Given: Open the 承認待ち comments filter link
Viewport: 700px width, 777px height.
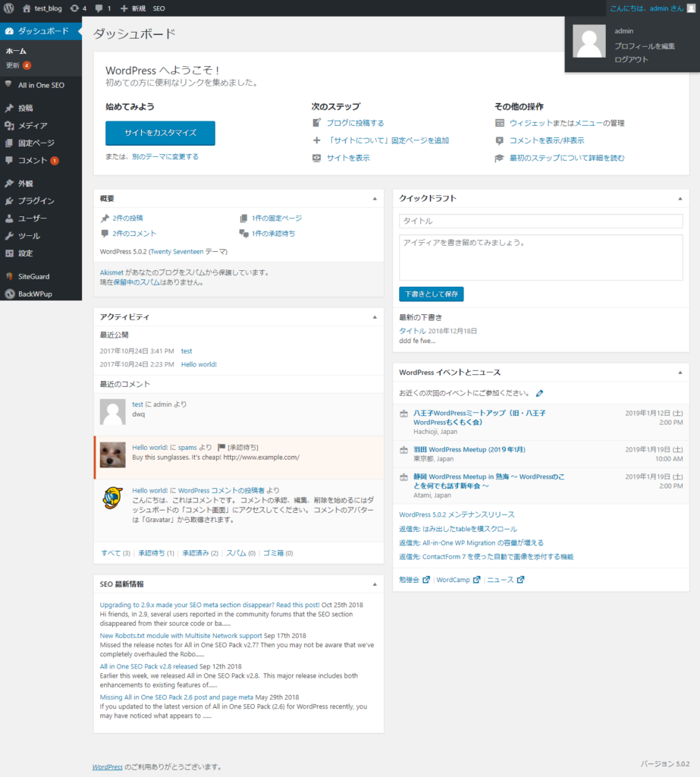Looking at the screenshot, I should click(155, 553).
